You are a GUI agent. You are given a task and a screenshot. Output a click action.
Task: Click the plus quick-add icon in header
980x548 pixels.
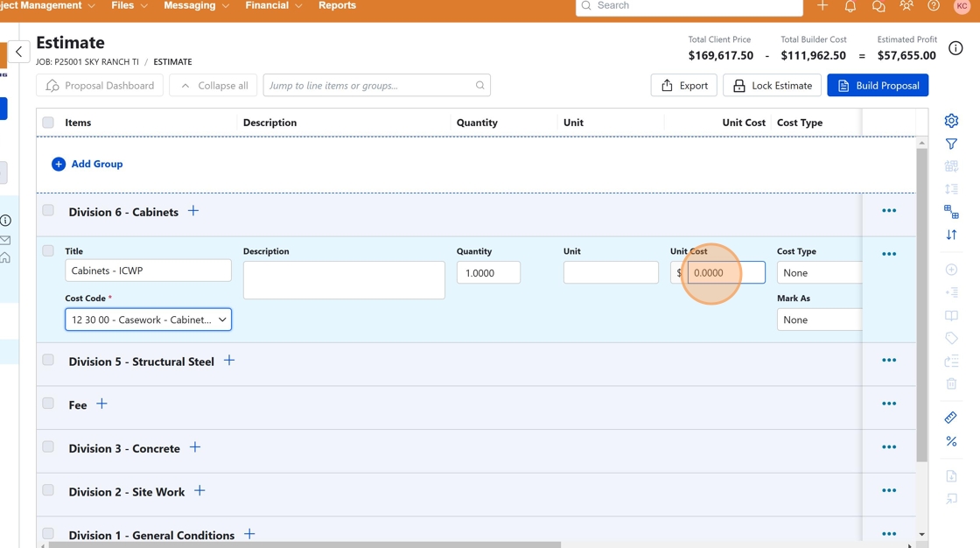[822, 5]
